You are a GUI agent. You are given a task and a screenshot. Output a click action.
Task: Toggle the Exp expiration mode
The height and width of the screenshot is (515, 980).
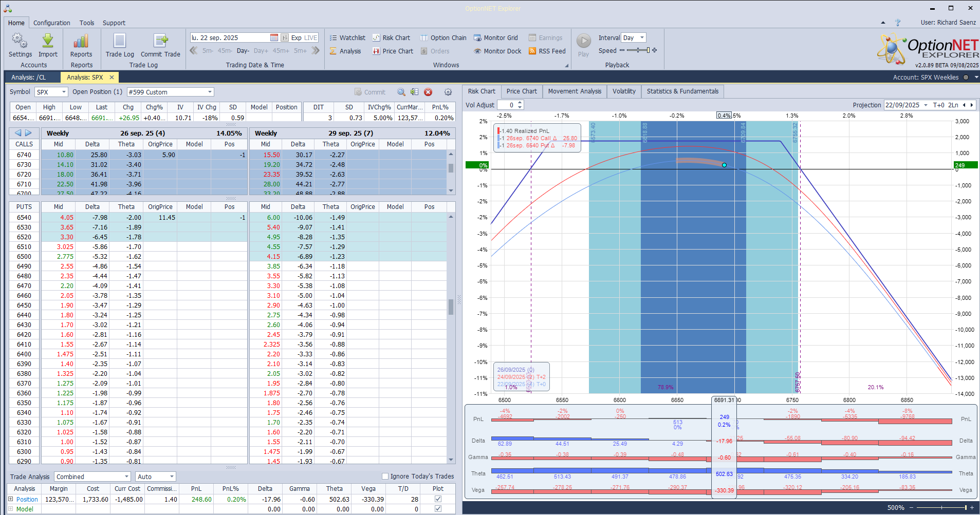297,37
